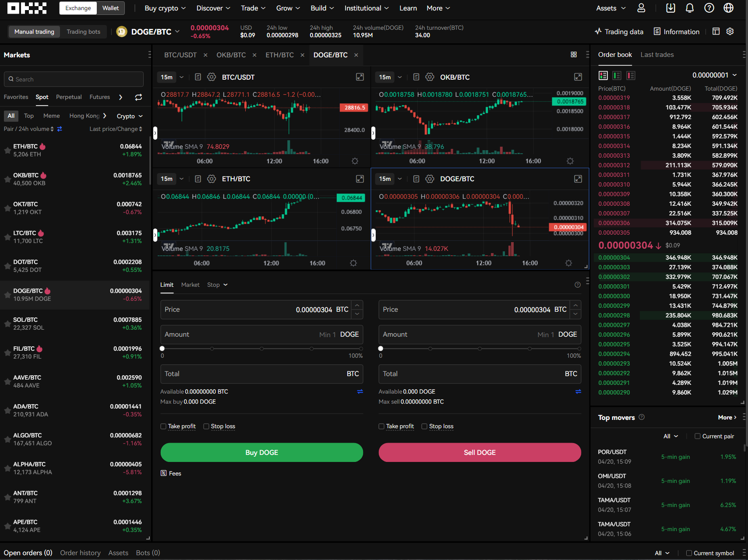Open the Perpetual markets tab
This screenshot has height=560, width=748.
coord(69,97)
